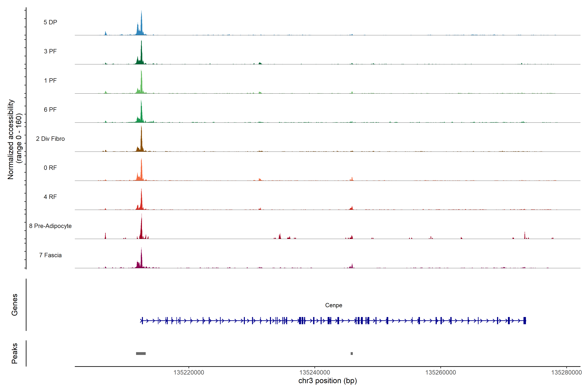
Task: Click the Cenpe gene name
Action: [334, 305]
